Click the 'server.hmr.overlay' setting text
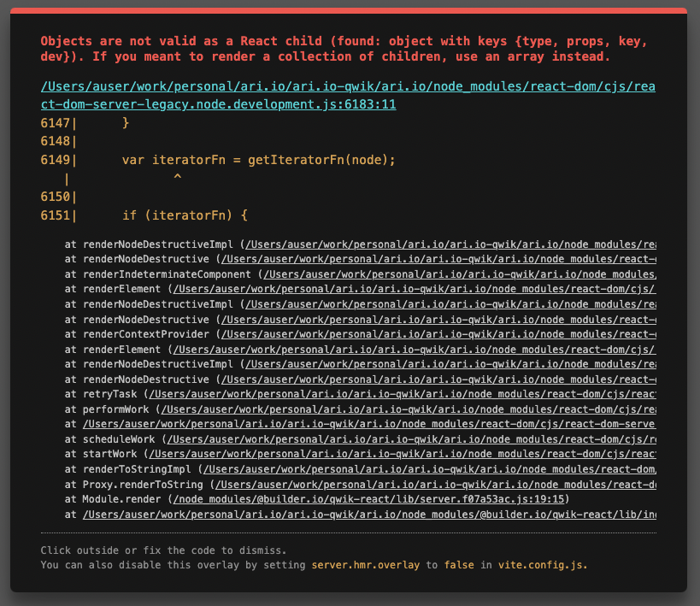 tap(365, 565)
